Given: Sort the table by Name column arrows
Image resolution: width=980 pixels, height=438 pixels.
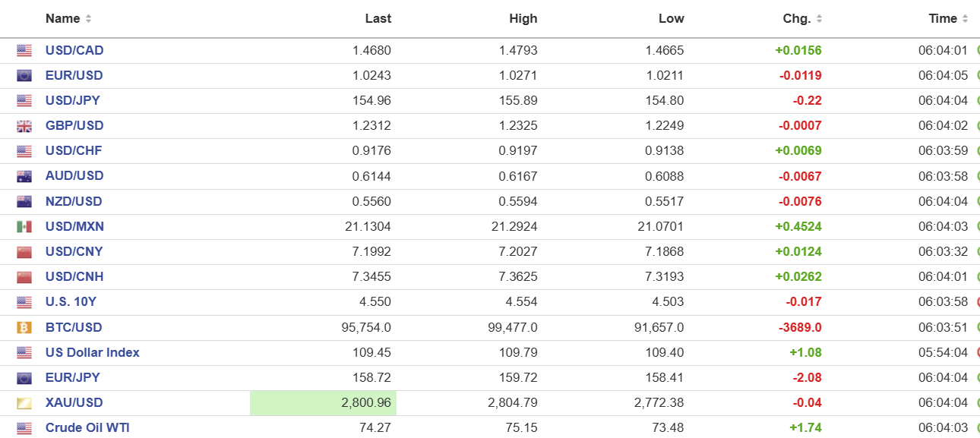Looking at the screenshot, I should [x=88, y=19].
